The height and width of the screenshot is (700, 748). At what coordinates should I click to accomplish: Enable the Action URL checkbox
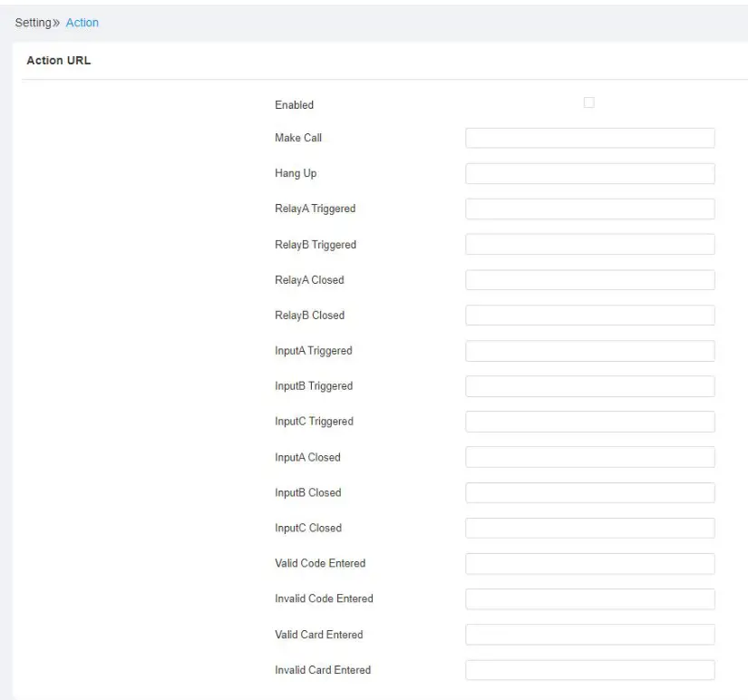[x=588, y=103]
